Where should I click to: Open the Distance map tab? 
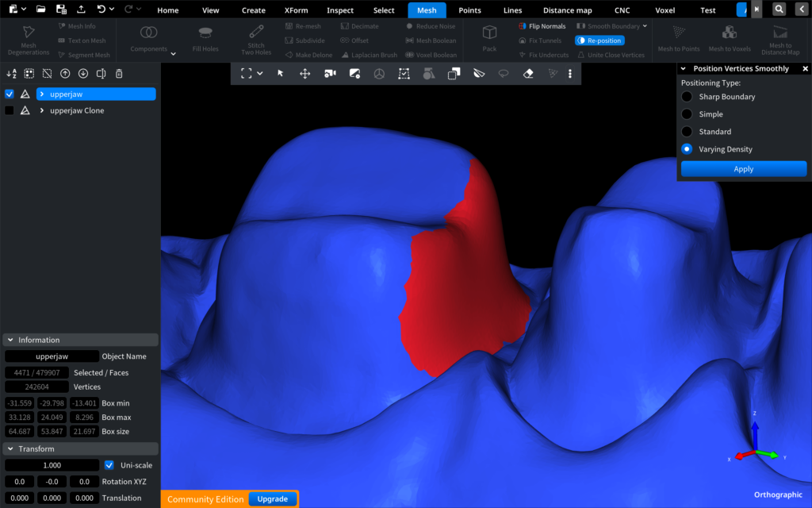coord(568,10)
